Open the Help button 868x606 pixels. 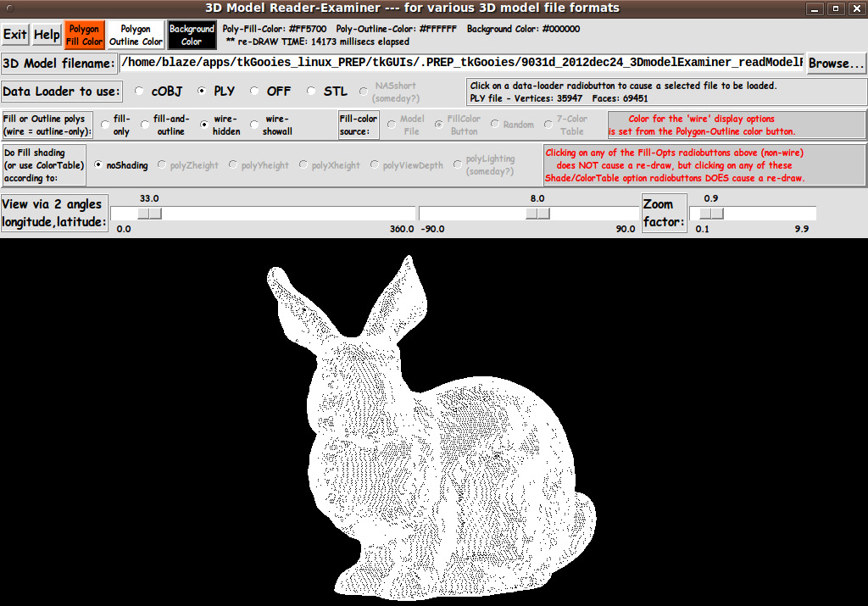pyautogui.click(x=47, y=35)
